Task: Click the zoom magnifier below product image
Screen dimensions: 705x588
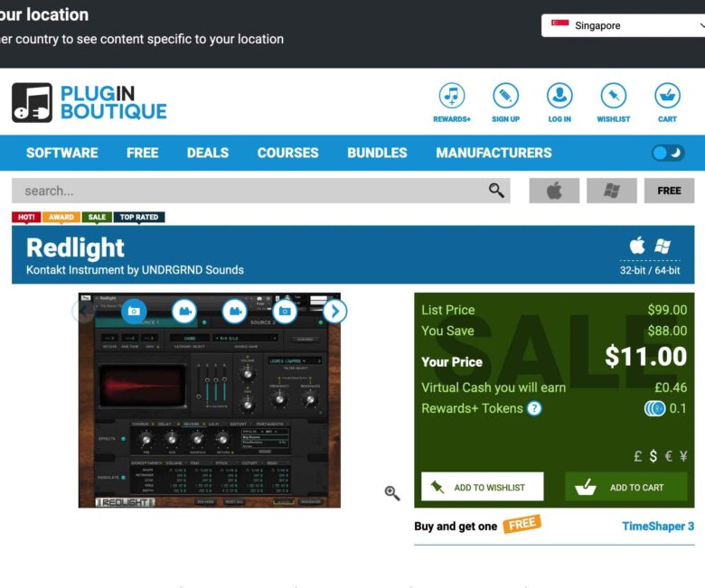Action: click(392, 493)
